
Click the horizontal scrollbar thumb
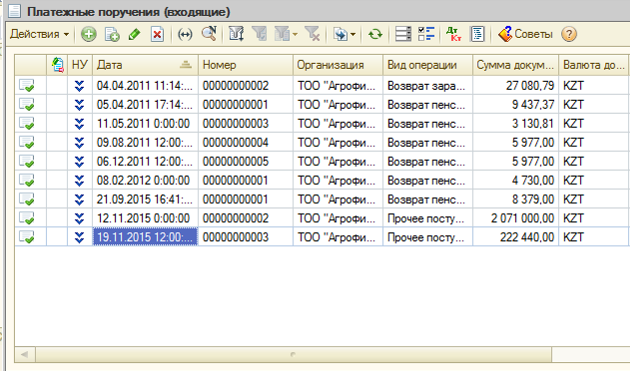[x=294, y=354]
